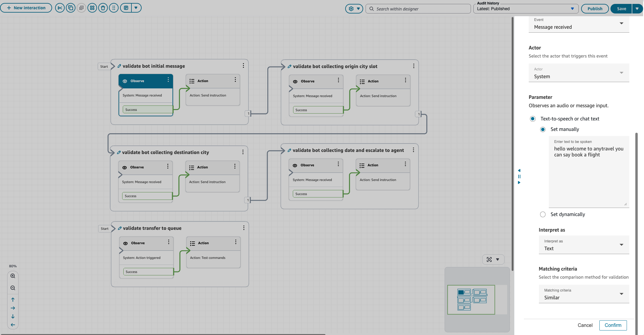
Task: Click the zoom in magnifier icon
Action: [13, 276]
